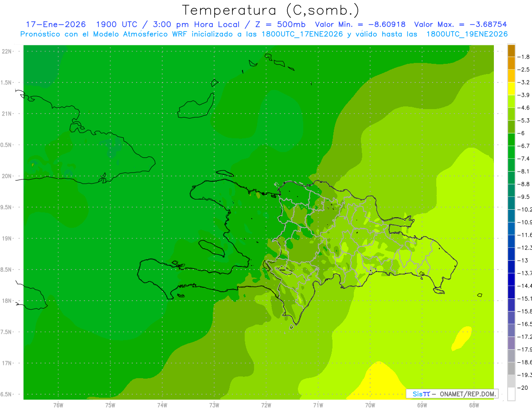Click the "1800UTC_19ENE2026" valid-until time

coord(467,34)
